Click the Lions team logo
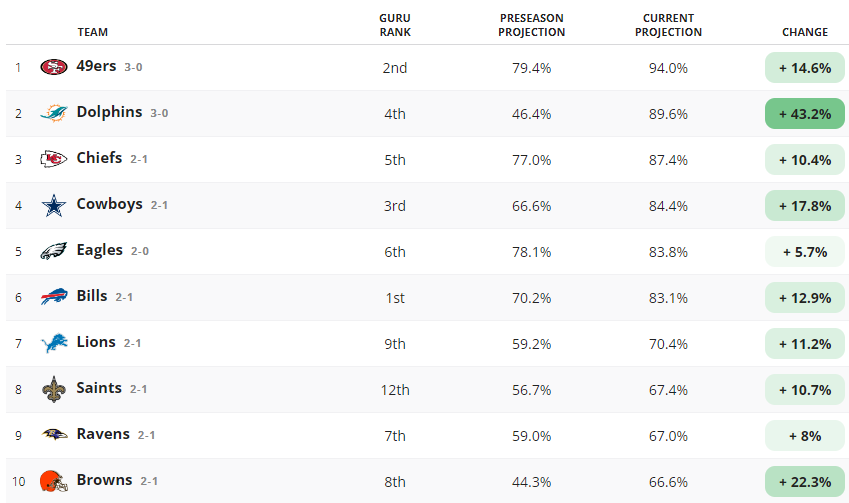 point(54,343)
